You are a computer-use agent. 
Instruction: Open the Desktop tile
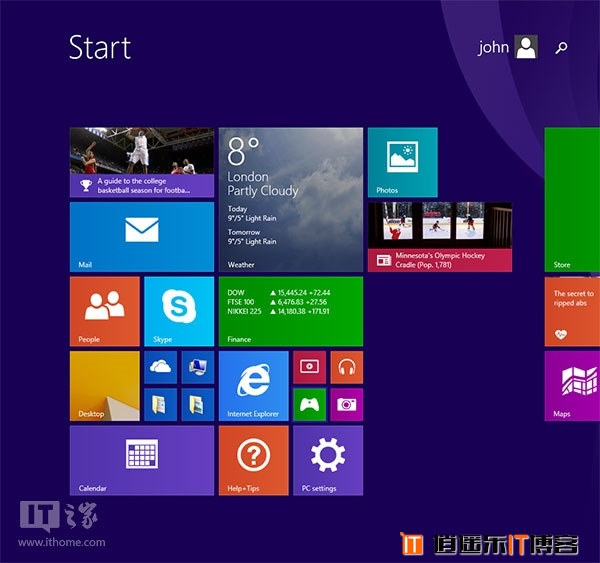104,386
